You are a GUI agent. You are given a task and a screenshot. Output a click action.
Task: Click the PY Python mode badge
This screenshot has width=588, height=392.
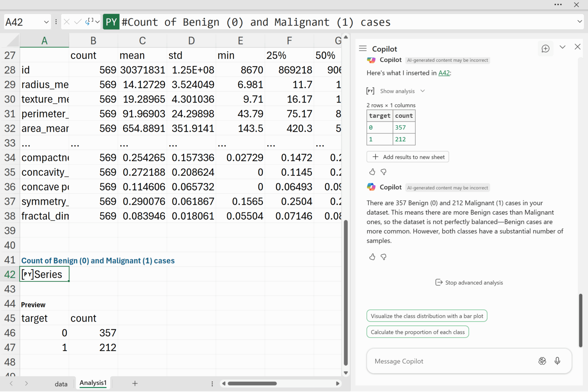(111, 22)
